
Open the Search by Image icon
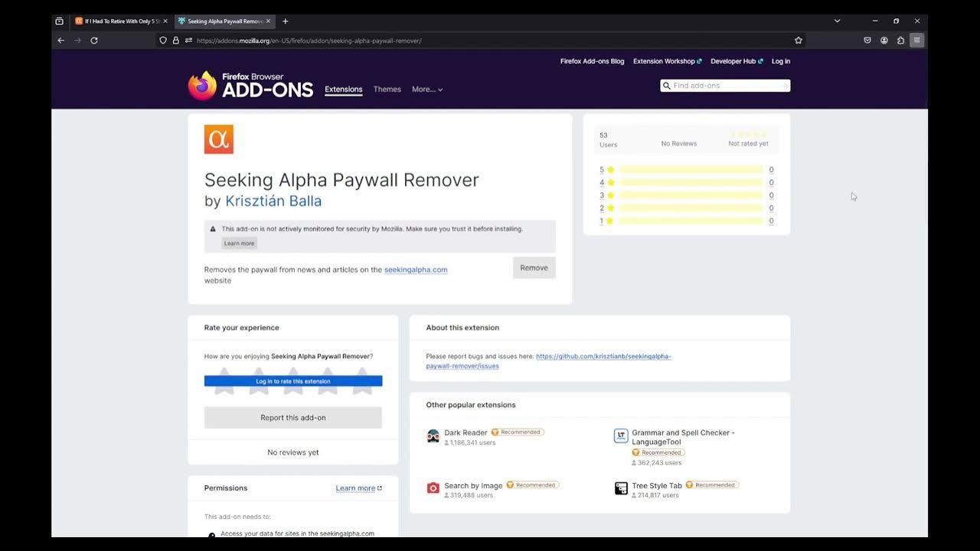[x=433, y=488]
